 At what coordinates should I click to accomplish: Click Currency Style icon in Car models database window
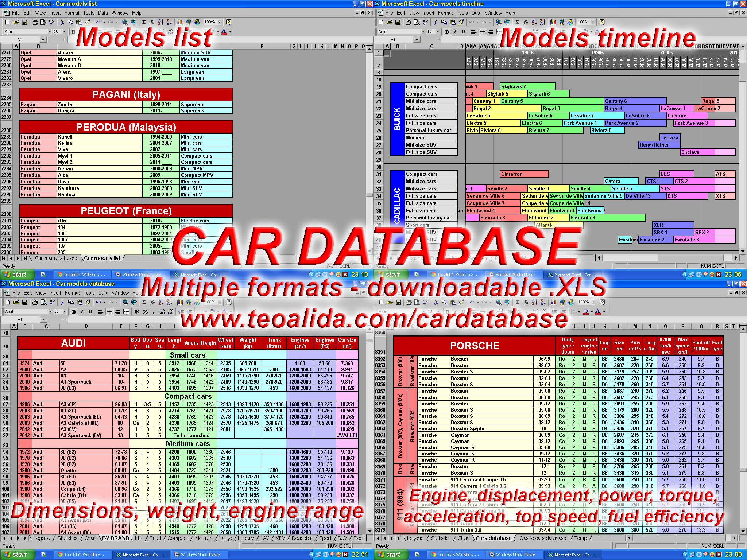[x=136, y=312]
